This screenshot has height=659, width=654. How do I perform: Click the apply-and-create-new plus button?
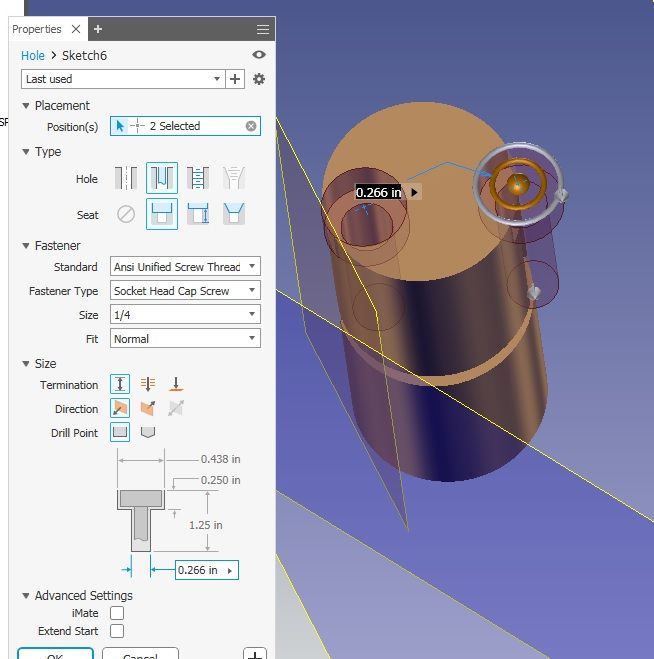pyautogui.click(x=255, y=654)
